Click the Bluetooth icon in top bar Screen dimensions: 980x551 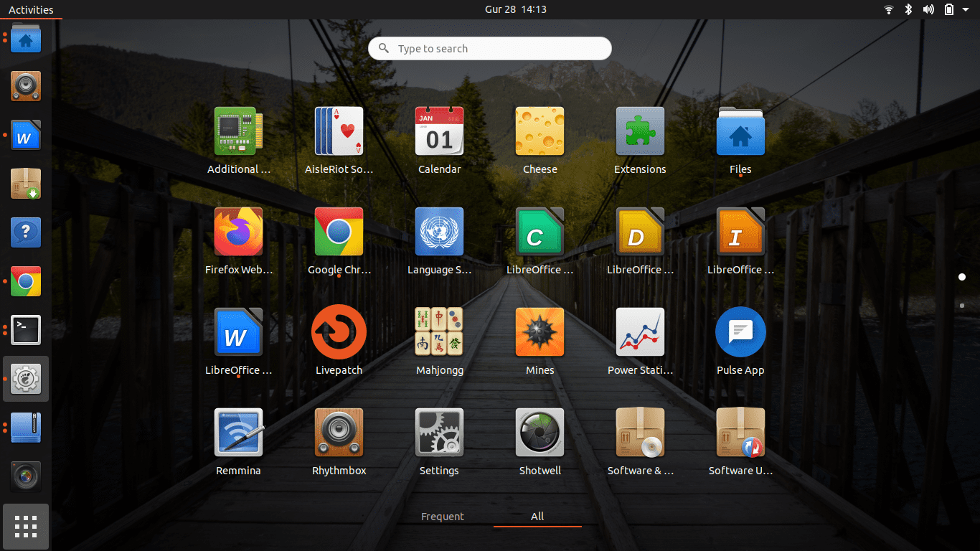tap(908, 9)
